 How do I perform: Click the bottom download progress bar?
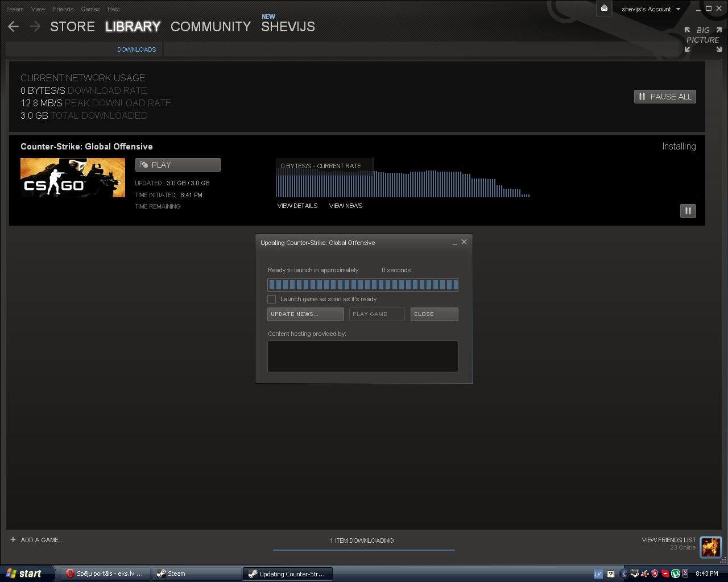[364, 550]
